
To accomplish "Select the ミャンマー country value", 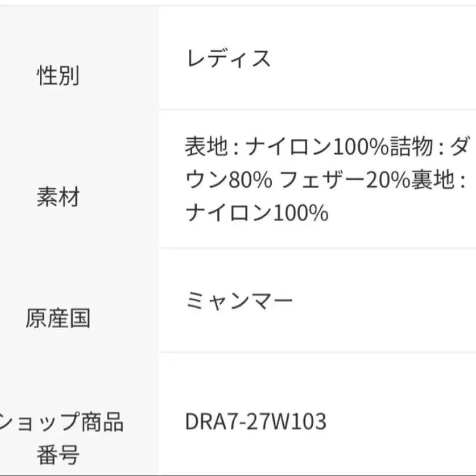I will tap(239, 299).
